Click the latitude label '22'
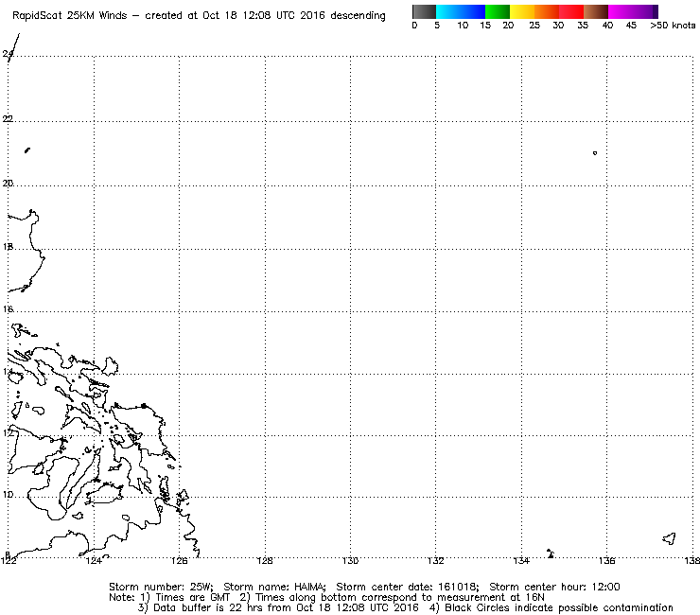 point(8,119)
